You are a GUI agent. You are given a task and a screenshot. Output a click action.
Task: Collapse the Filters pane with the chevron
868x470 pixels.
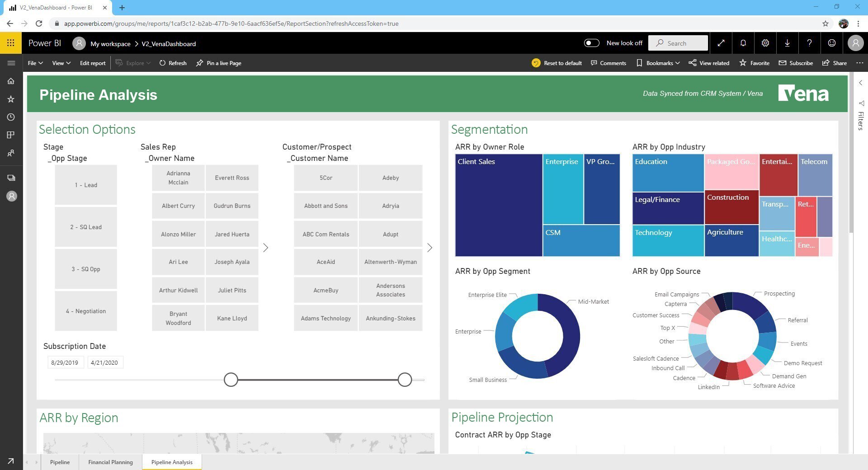860,83
